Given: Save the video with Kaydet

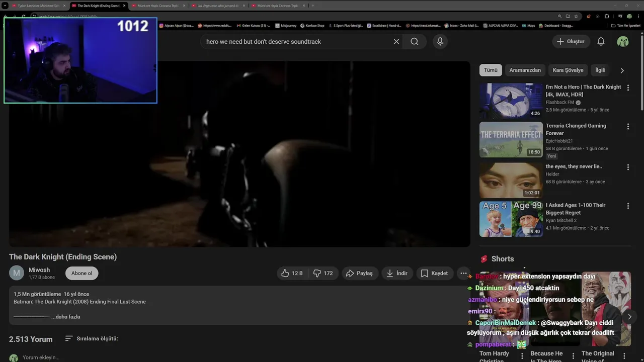Looking at the screenshot, I should point(434,273).
